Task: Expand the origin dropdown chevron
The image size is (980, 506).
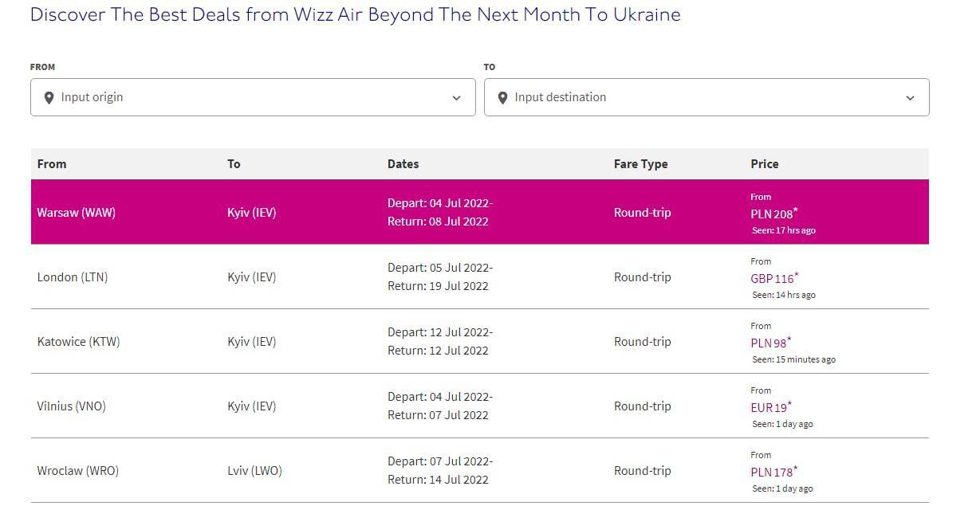Action: tap(456, 98)
